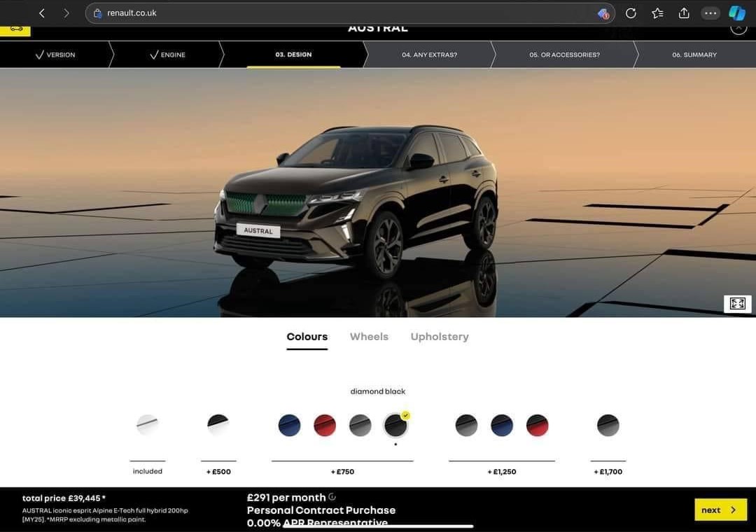This screenshot has width=756, height=532.
Task: Click the + £1,250 price label
Action: coord(501,472)
